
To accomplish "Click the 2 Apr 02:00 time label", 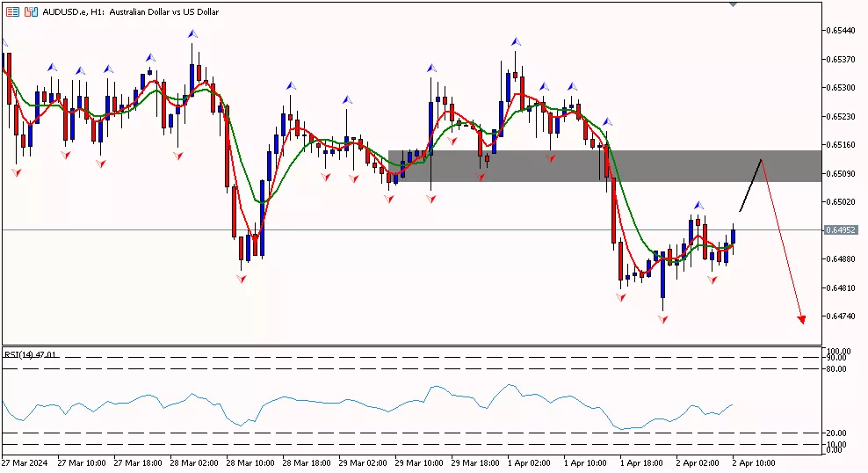I will [698, 463].
